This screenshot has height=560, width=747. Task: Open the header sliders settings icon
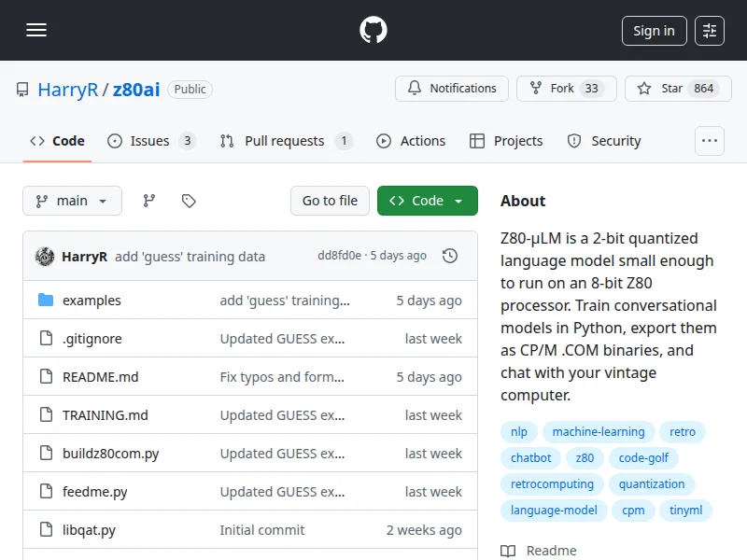coord(710,31)
